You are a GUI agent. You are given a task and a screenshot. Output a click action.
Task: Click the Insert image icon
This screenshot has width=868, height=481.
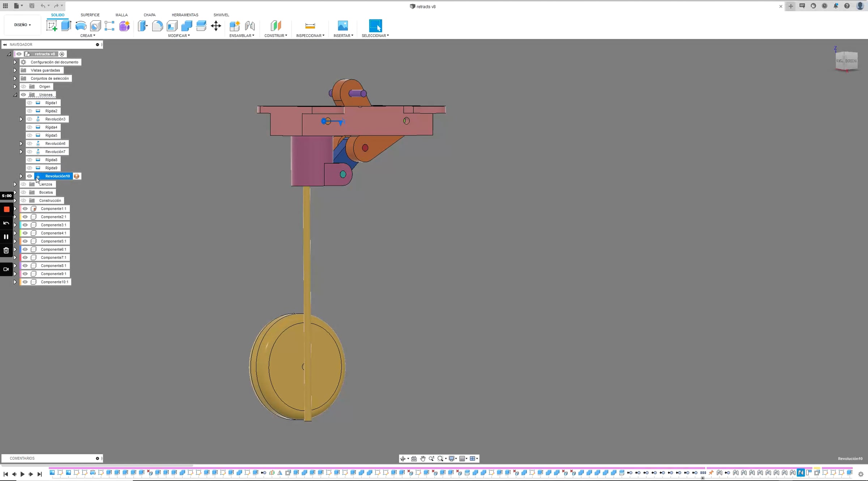coord(343,26)
